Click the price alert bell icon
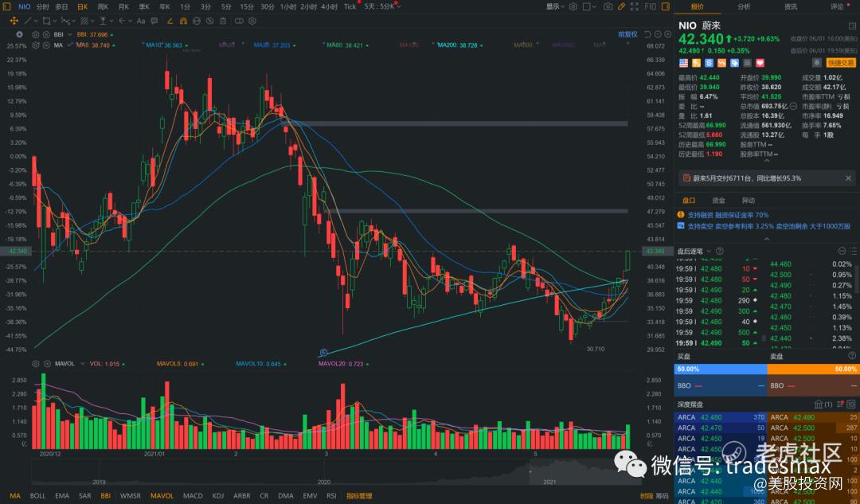860x504 pixels. coord(817,63)
